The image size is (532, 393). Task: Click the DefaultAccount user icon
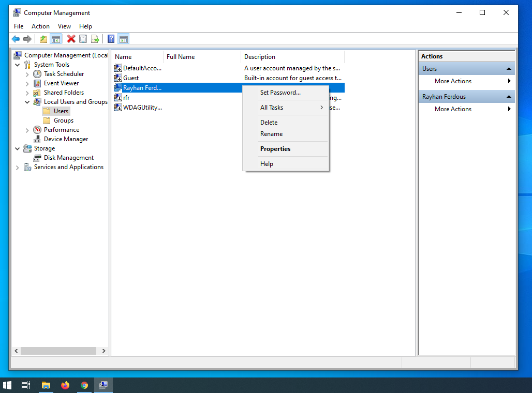tap(117, 68)
